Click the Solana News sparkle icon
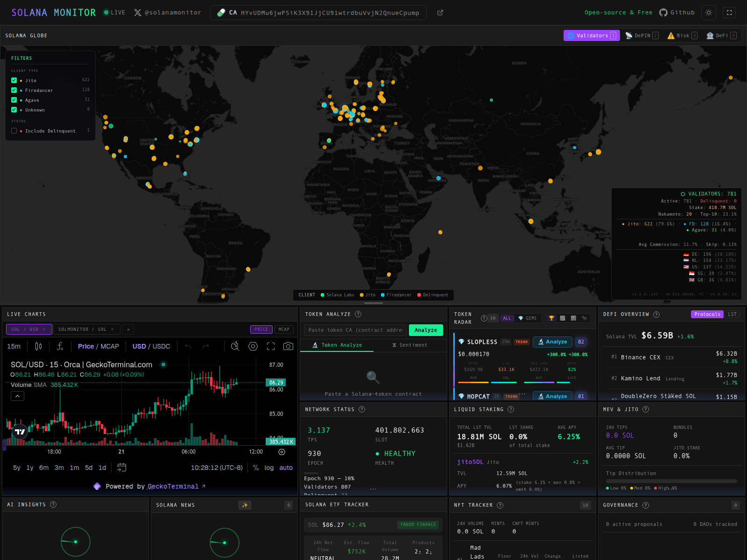The width and height of the screenshot is (747, 560). 245,505
